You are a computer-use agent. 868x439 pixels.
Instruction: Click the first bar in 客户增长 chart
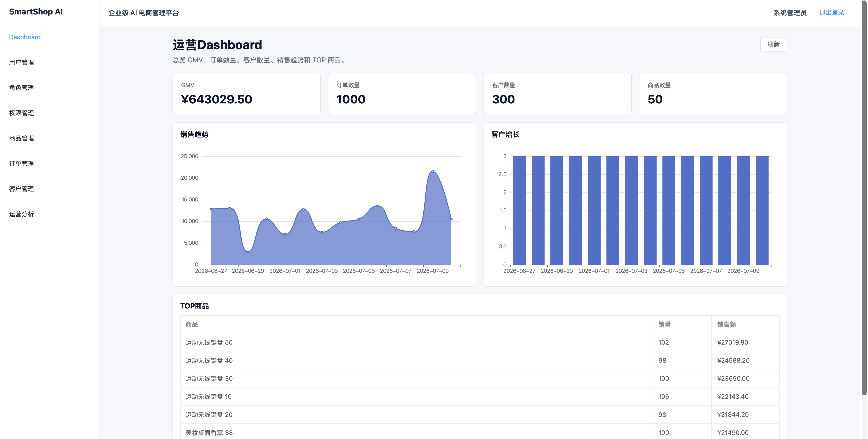click(519, 210)
